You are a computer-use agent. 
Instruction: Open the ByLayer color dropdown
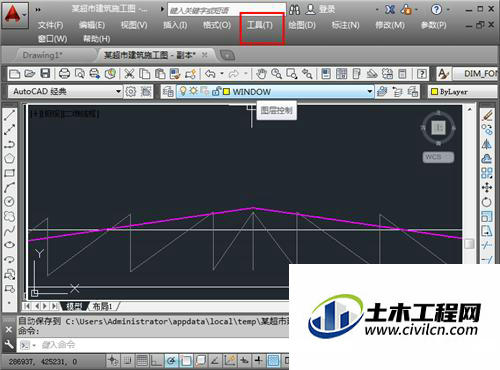click(x=464, y=91)
